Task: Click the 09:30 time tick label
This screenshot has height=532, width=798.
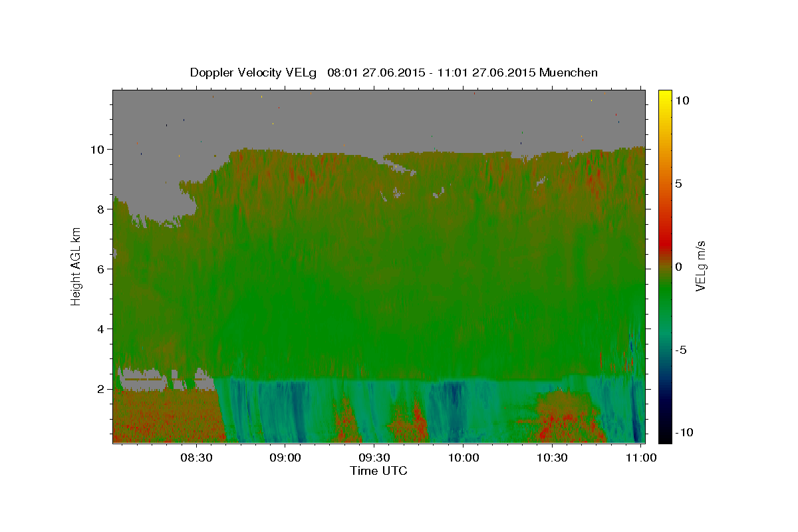Action: click(374, 458)
